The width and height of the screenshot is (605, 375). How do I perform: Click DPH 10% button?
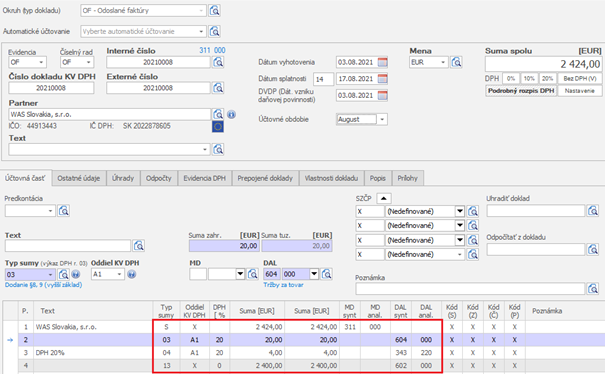pos(529,79)
